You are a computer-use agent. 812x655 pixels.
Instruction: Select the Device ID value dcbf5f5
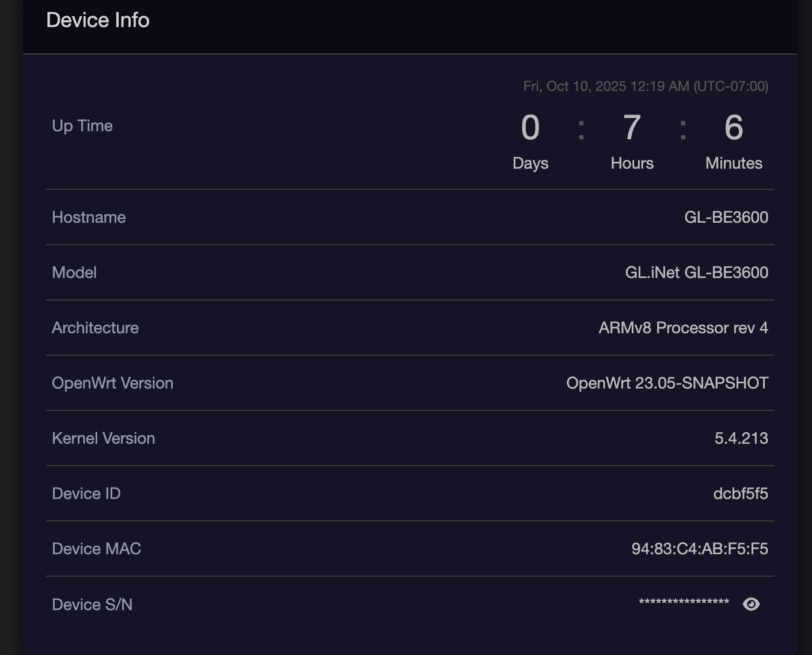740,493
